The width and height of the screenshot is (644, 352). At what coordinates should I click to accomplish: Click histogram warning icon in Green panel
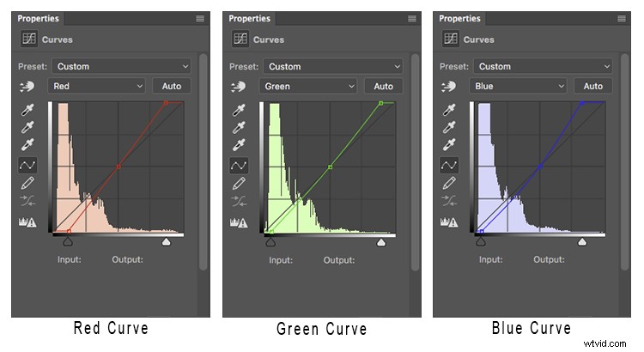point(239,222)
